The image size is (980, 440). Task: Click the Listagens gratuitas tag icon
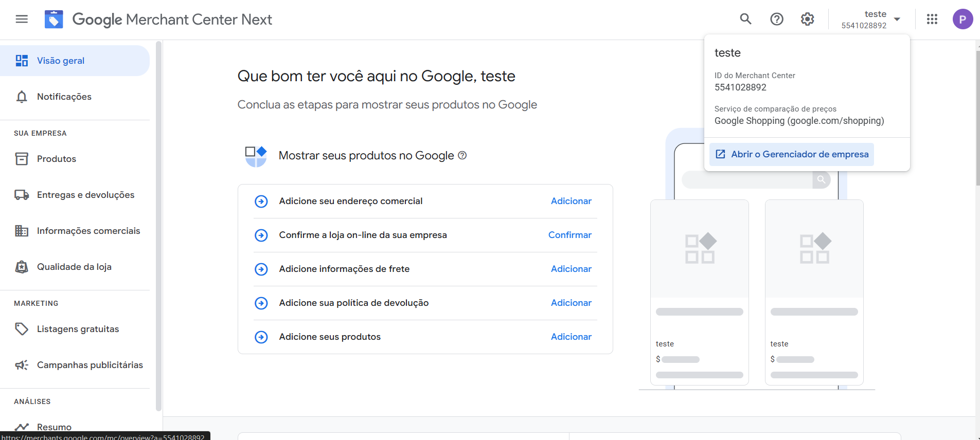(x=22, y=329)
